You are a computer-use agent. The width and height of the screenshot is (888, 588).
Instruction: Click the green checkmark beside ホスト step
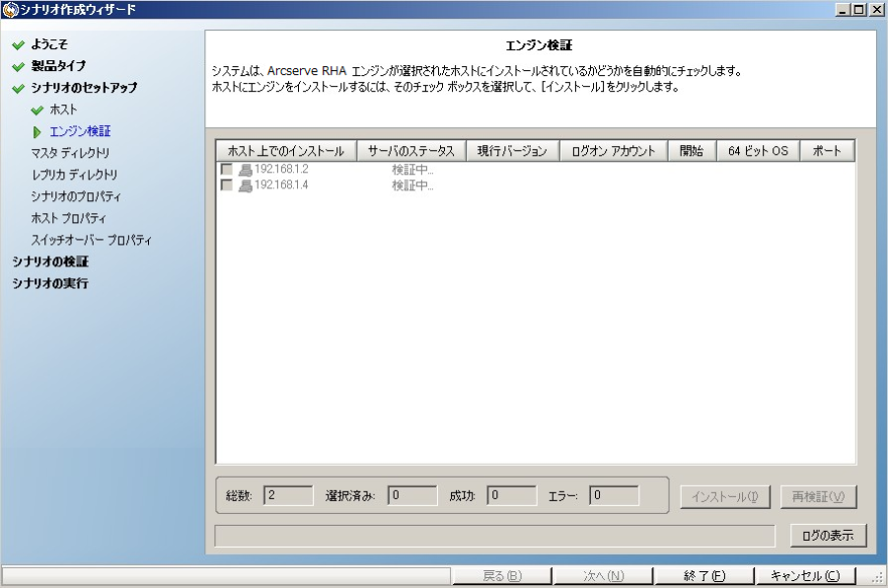(37, 110)
